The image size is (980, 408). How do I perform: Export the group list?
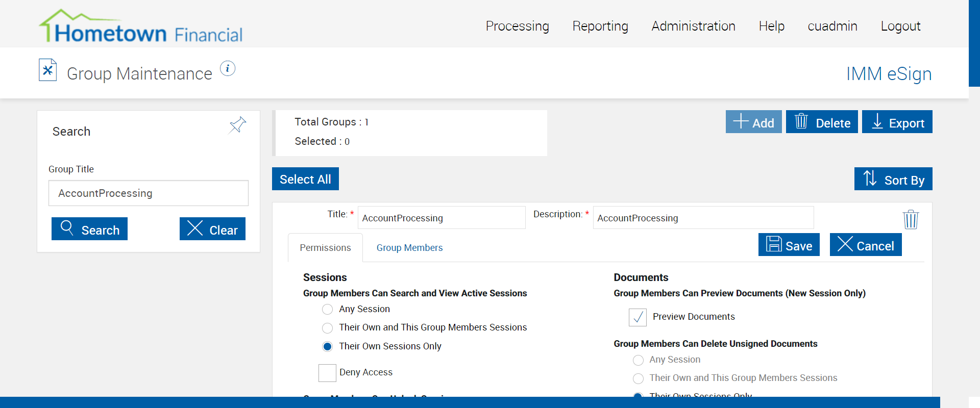pos(897,122)
